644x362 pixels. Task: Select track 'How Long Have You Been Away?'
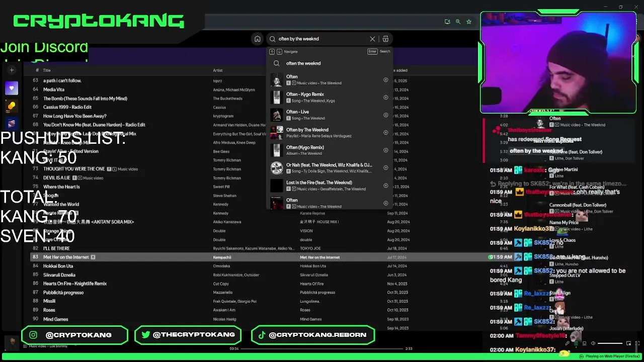pos(75,116)
